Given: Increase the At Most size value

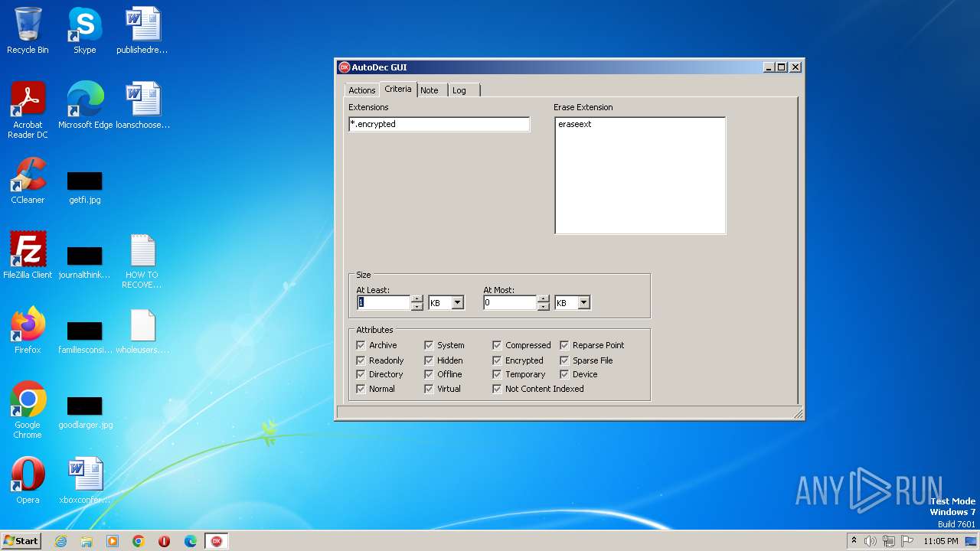Looking at the screenshot, I should [543, 299].
